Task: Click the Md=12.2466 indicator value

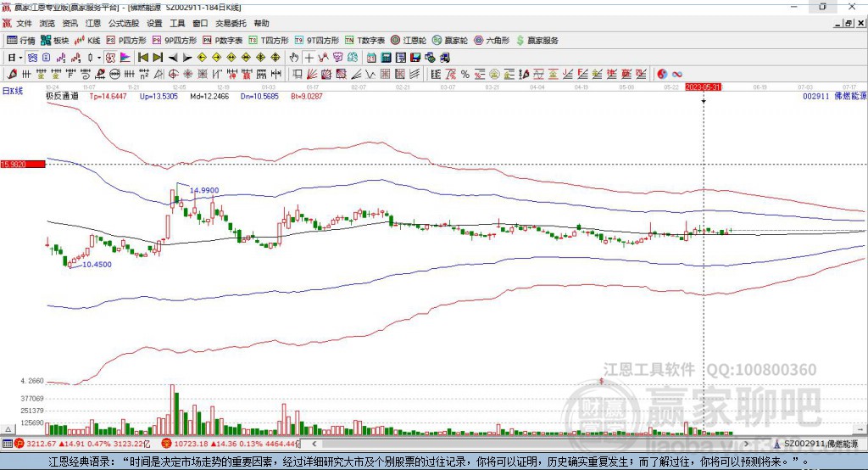Action: click(x=209, y=96)
